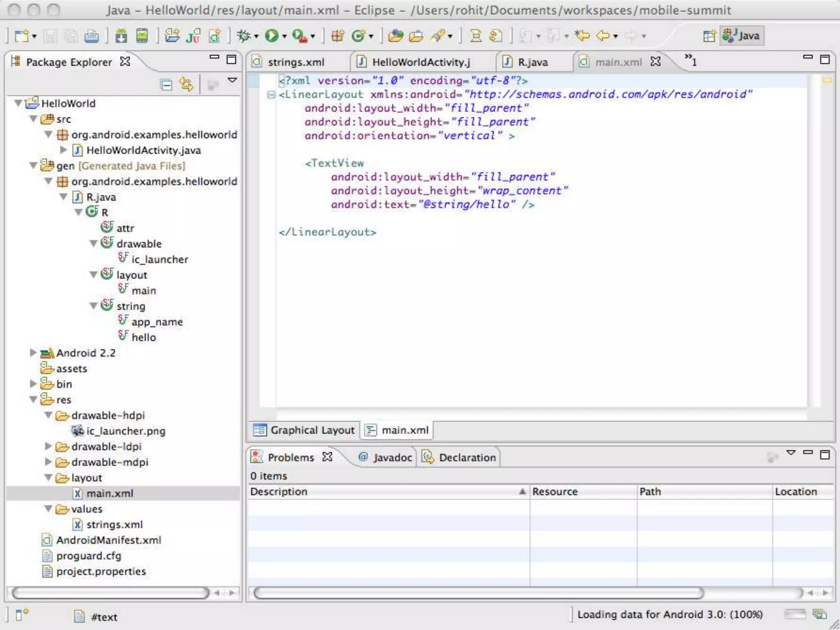The width and height of the screenshot is (840, 630).
Task: Open the Problems view menu triangle
Action: pos(791,453)
